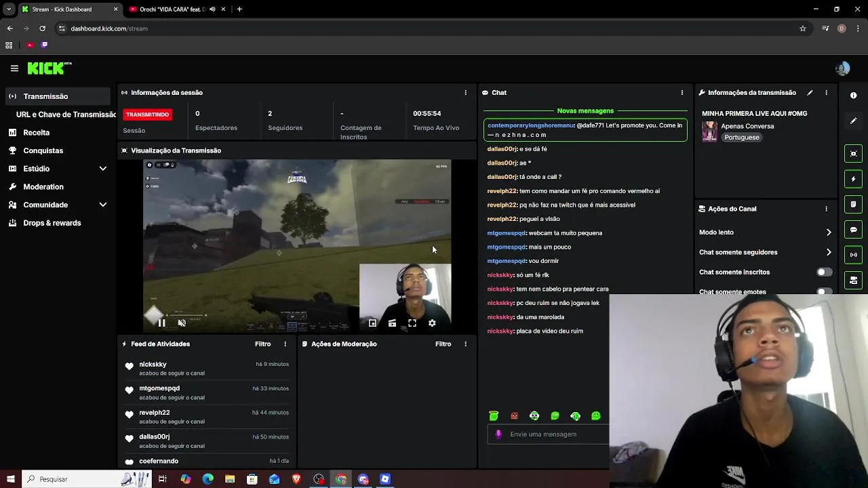
Task: Pop out preview into mini player
Action: coord(372,323)
